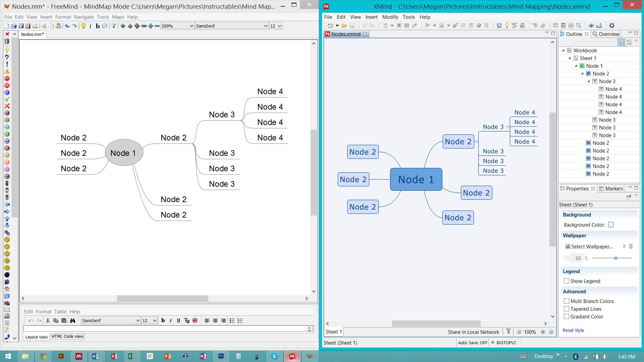Switch to the Markers tab
The height and width of the screenshot is (362, 644).
[614, 188]
